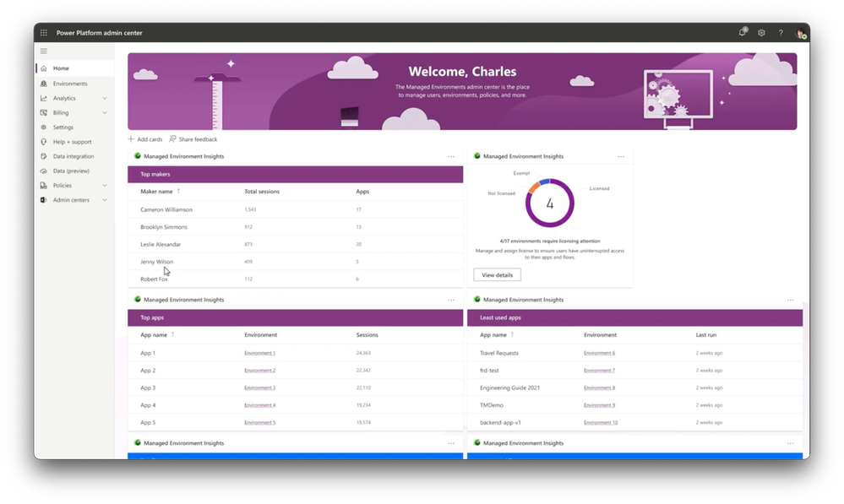Image resolution: width=844 pixels, height=504 pixels.
Task: Open the app launcher waffle icon
Action: [x=44, y=33]
